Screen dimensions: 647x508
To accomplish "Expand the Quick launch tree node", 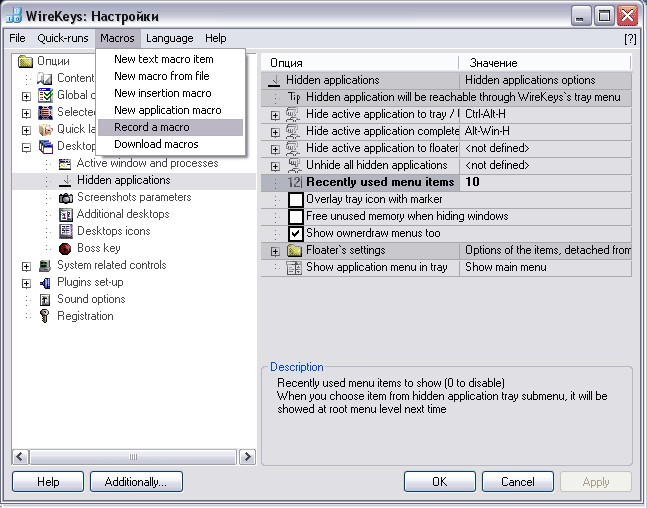I will click(26, 130).
